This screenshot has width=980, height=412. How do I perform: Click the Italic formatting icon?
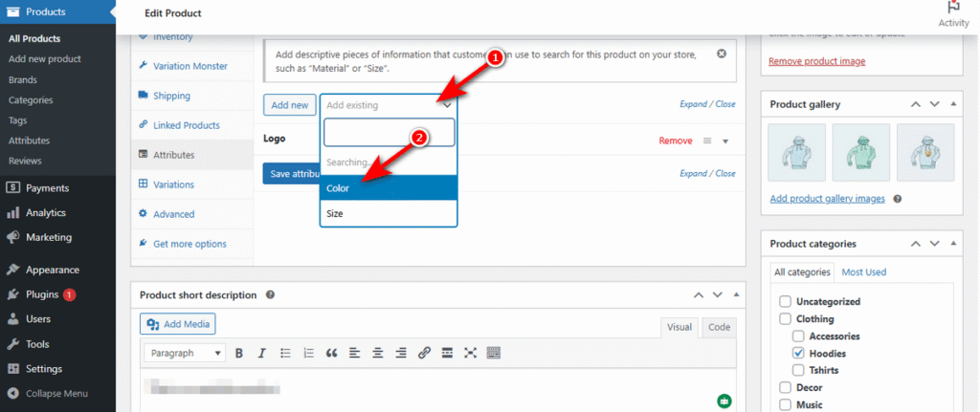tap(262, 354)
